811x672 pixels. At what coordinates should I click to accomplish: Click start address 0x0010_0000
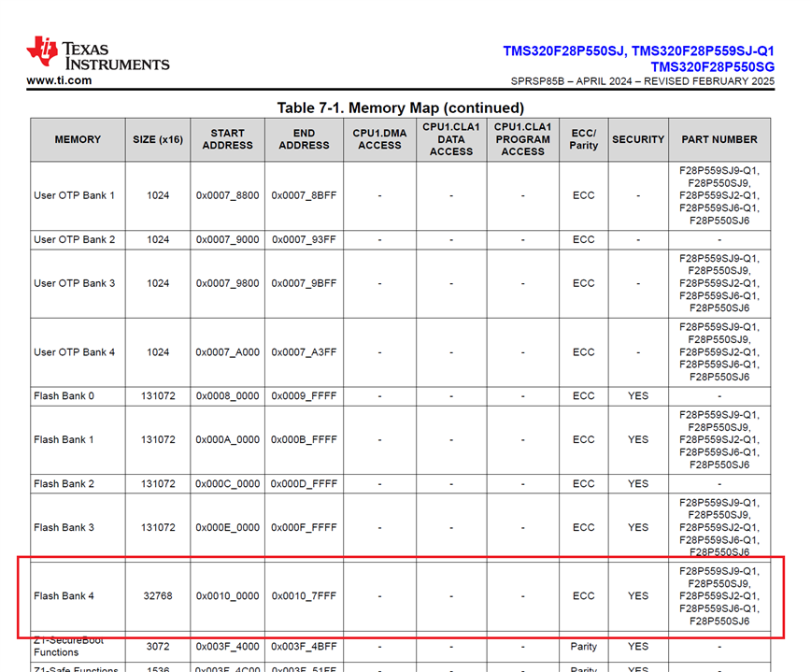click(x=228, y=596)
